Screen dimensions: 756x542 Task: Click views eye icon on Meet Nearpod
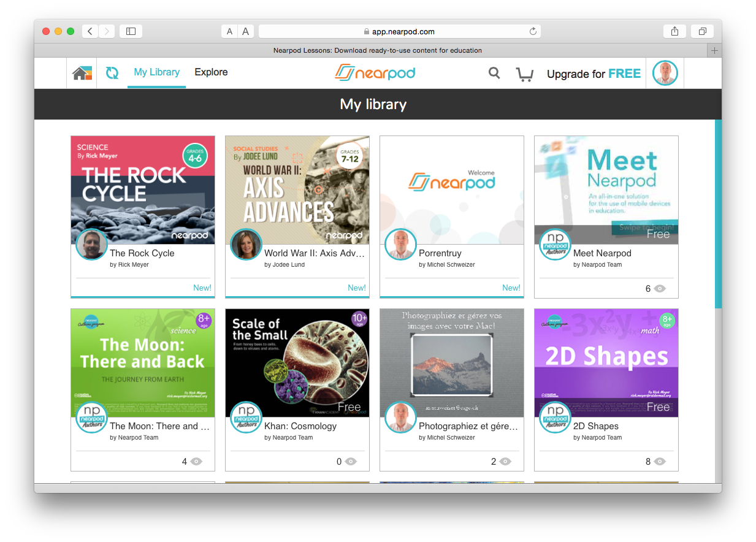click(660, 289)
